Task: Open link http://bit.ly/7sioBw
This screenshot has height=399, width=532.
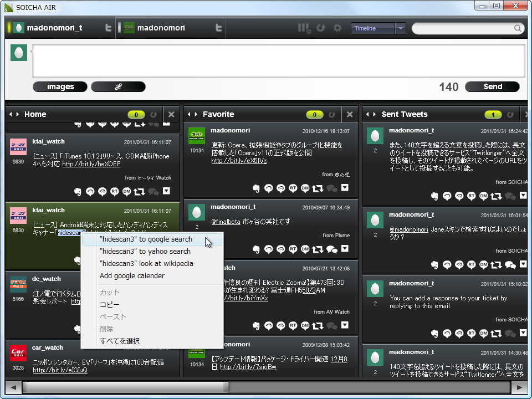Action: coord(248,367)
